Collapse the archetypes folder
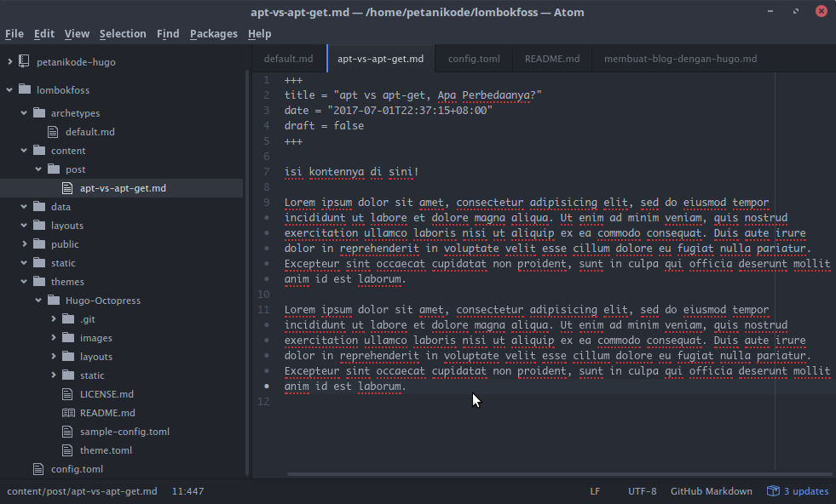The image size is (836, 504). coord(24,113)
